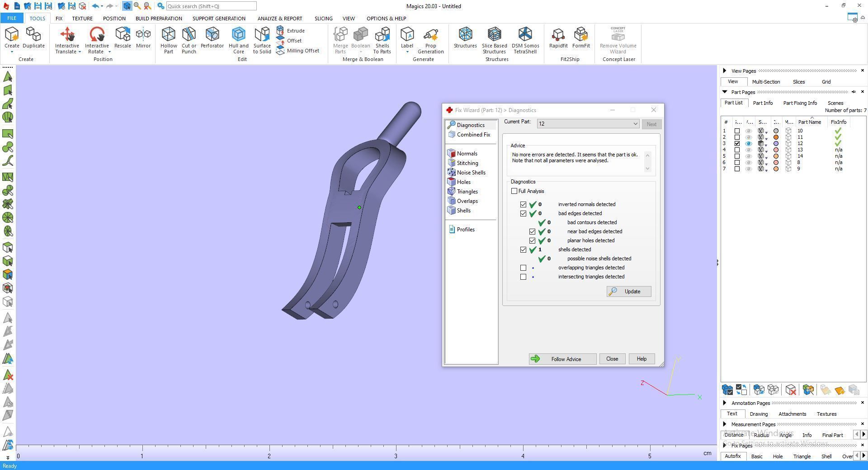Open the Hull and Core tool
The width and height of the screenshot is (868, 470).
[239, 40]
